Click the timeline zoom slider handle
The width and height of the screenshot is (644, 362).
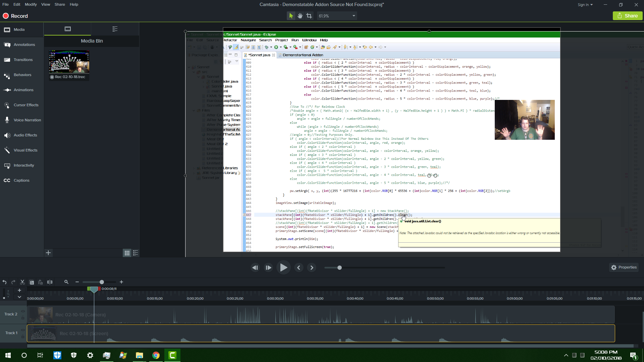102,282
